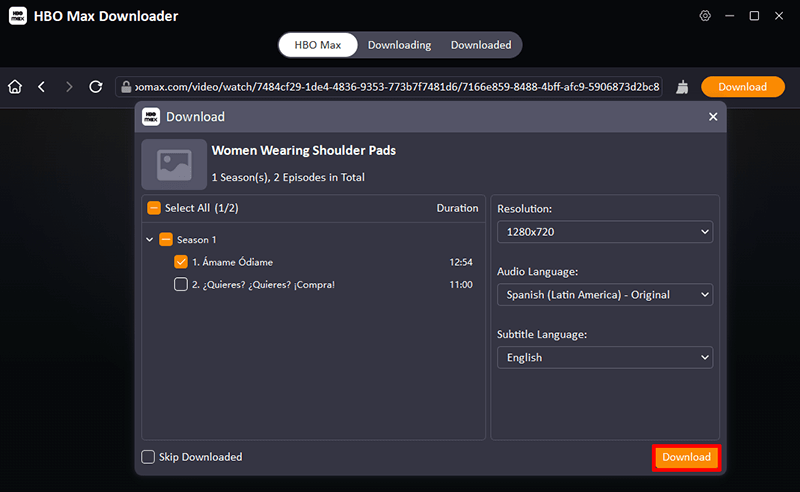Screen dimensions: 800x492
Task: Collapse the Season 1 tree chevron
Action: click(x=150, y=240)
